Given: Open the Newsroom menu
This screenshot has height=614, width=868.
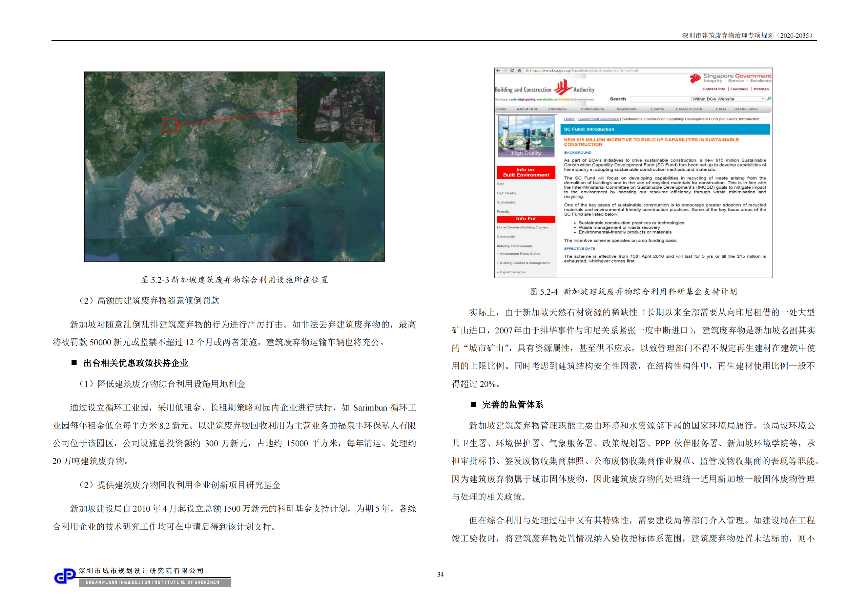Looking at the screenshot, I should pos(627,109).
